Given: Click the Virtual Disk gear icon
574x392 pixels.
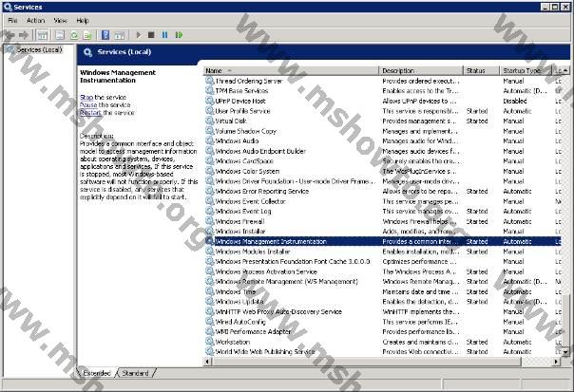Looking at the screenshot, I should [209, 121].
